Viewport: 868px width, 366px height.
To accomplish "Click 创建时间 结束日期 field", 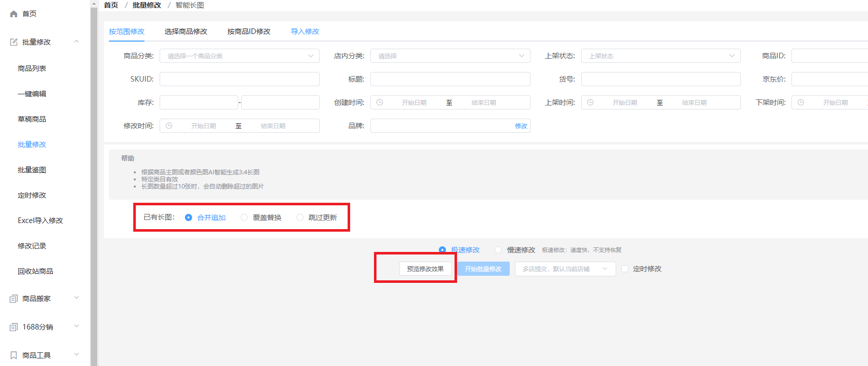I will point(484,102).
